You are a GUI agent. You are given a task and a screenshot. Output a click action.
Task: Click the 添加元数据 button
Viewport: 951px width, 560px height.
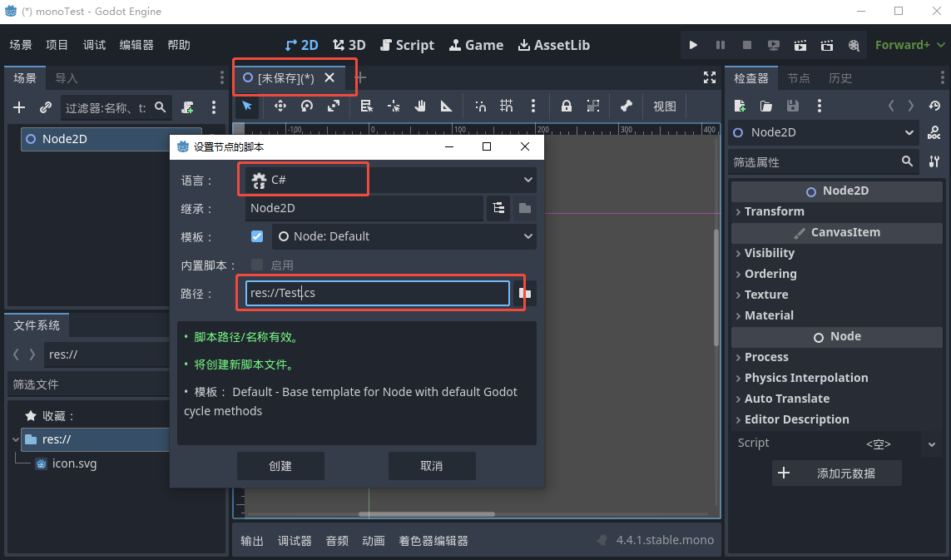[836, 473]
